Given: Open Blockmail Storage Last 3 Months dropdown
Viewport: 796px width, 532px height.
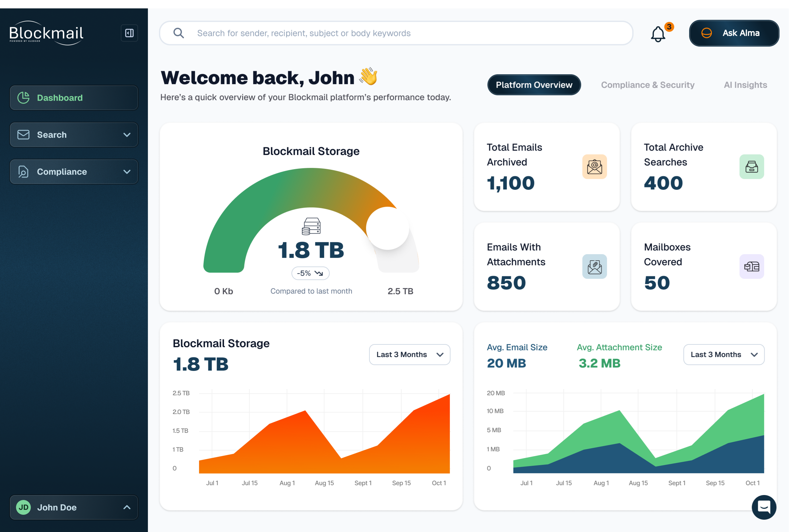Looking at the screenshot, I should [409, 354].
